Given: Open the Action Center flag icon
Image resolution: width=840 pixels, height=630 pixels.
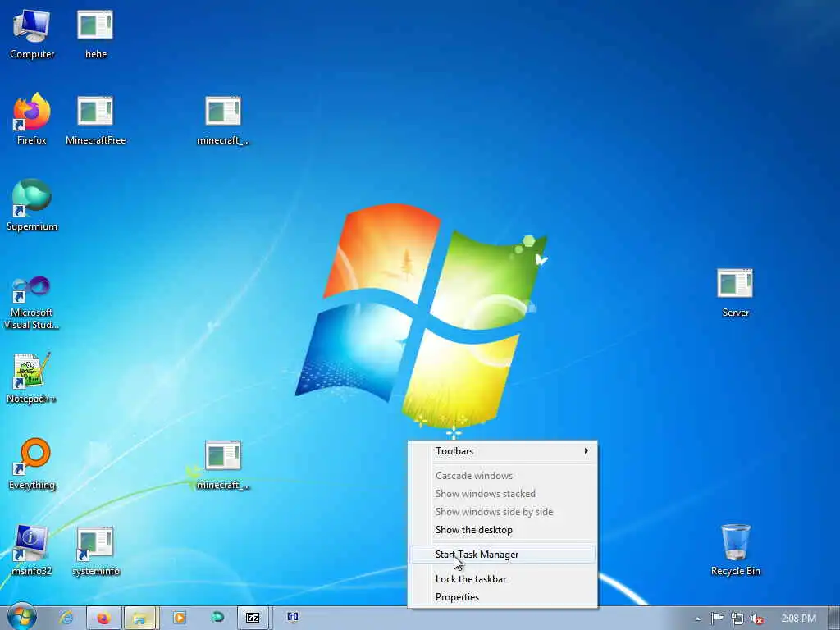Looking at the screenshot, I should (x=717, y=619).
